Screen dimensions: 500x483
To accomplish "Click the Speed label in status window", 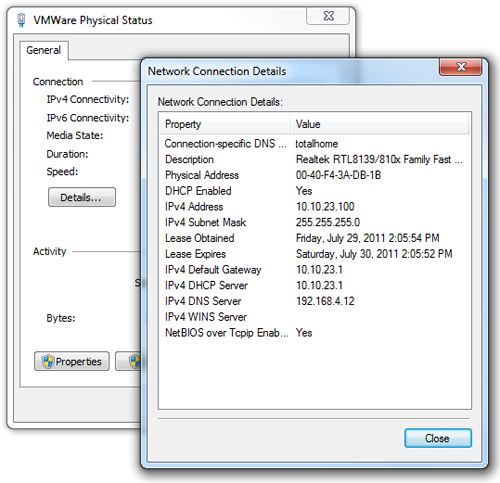I will pos(62,172).
